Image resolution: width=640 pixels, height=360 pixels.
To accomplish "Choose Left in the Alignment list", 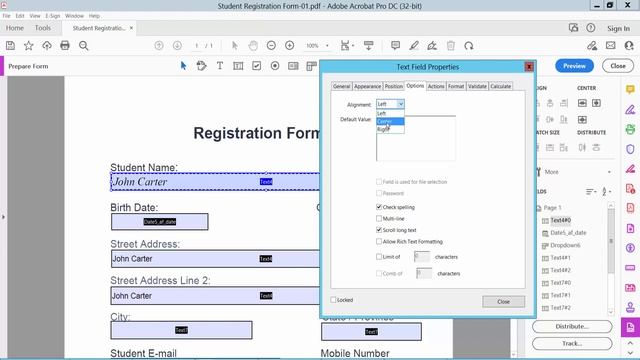I will click(390, 113).
